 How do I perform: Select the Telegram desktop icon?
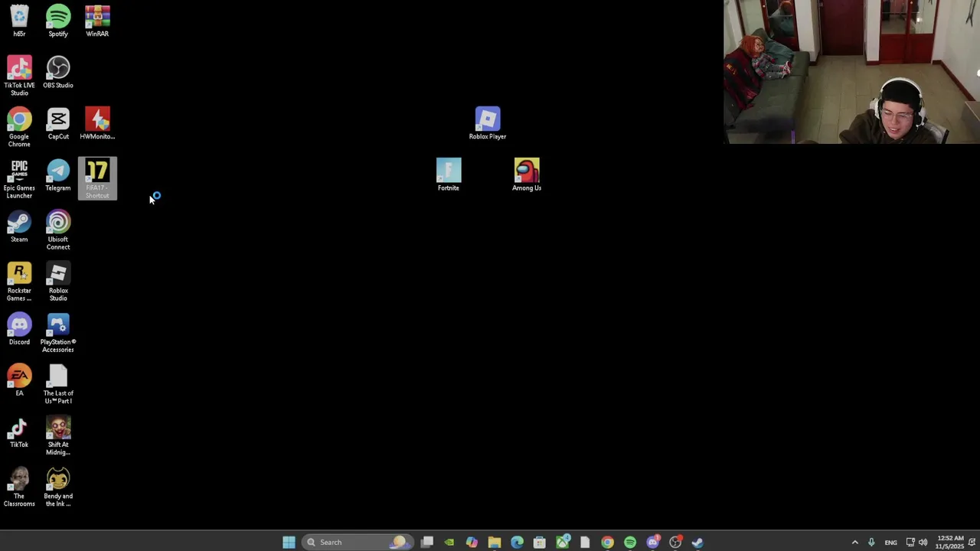coord(58,175)
